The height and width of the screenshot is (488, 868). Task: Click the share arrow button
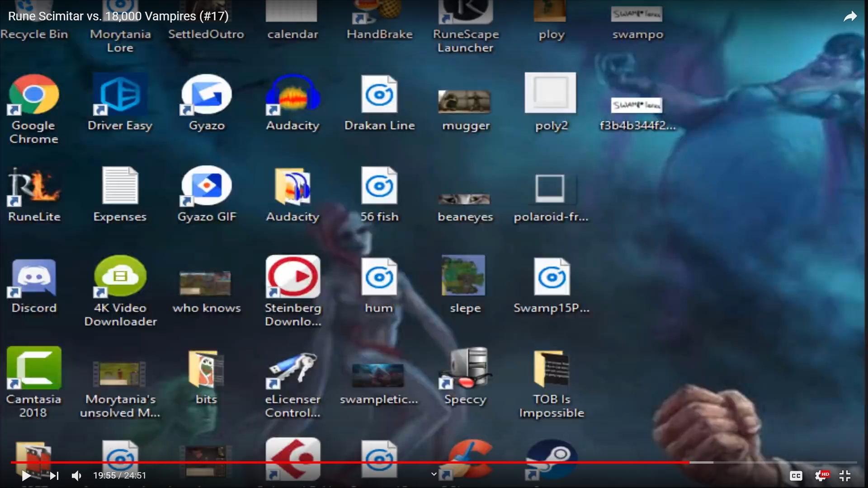pyautogui.click(x=850, y=17)
